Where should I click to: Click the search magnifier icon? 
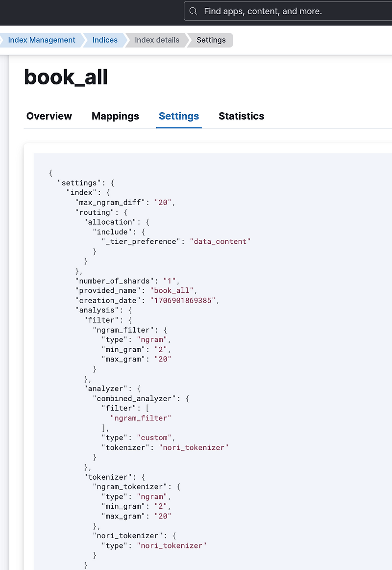coord(193,11)
